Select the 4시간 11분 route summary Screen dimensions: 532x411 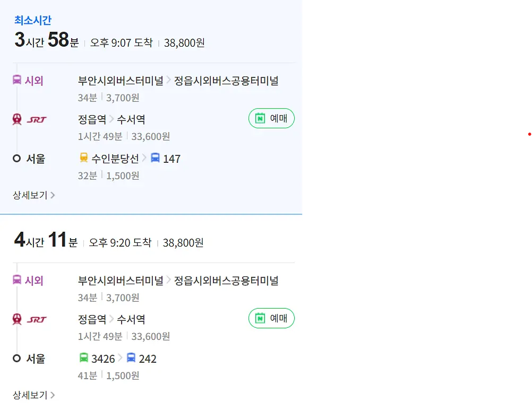pos(46,240)
